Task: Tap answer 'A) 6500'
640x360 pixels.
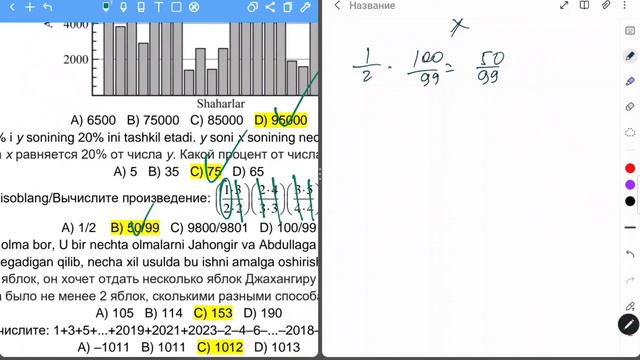Action: pyautogui.click(x=93, y=120)
